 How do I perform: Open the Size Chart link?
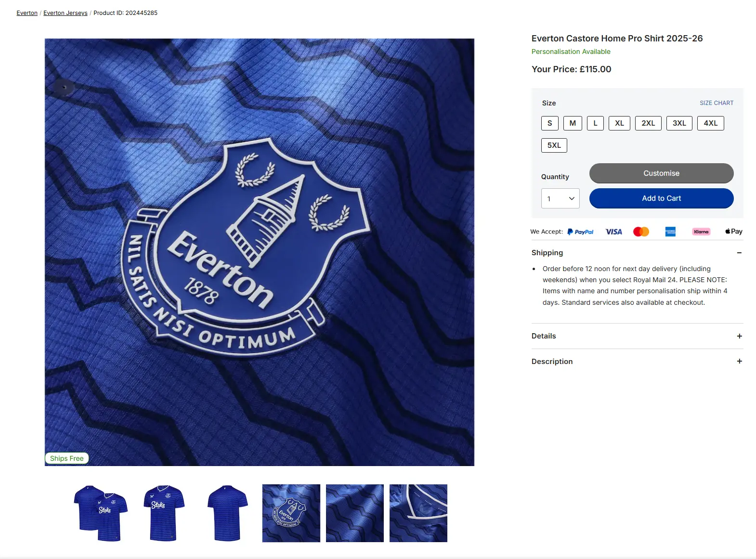717,103
